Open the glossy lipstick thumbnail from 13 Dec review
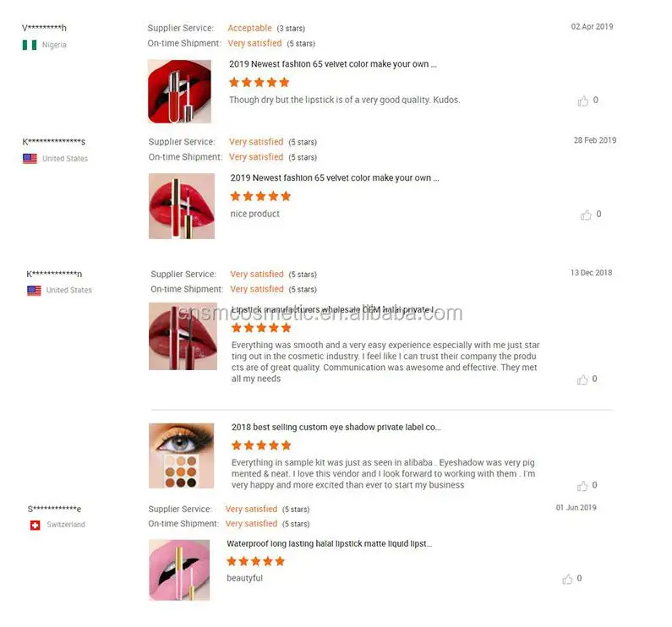 183,336
